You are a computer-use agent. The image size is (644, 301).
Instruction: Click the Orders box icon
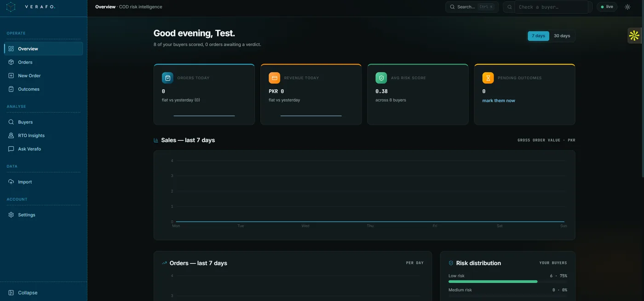coord(11,62)
